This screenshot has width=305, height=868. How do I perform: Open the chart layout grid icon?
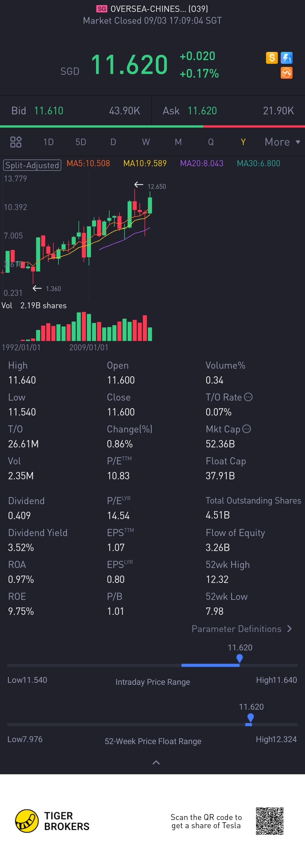pyautogui.click(x=16, y=142)
